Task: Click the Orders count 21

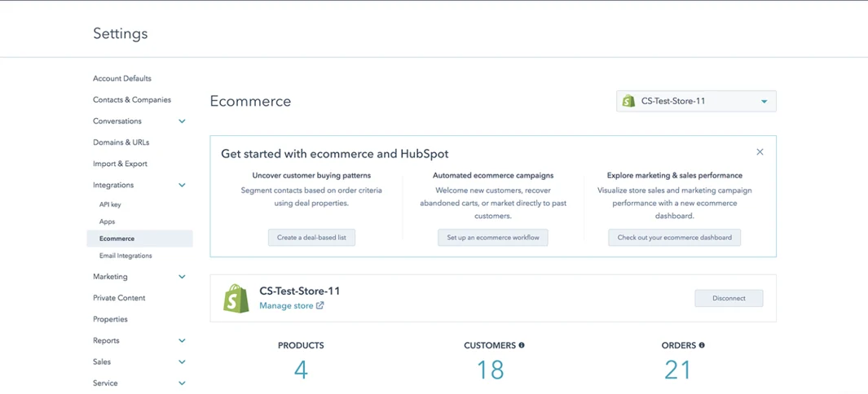Action: (x=679, y=370)
